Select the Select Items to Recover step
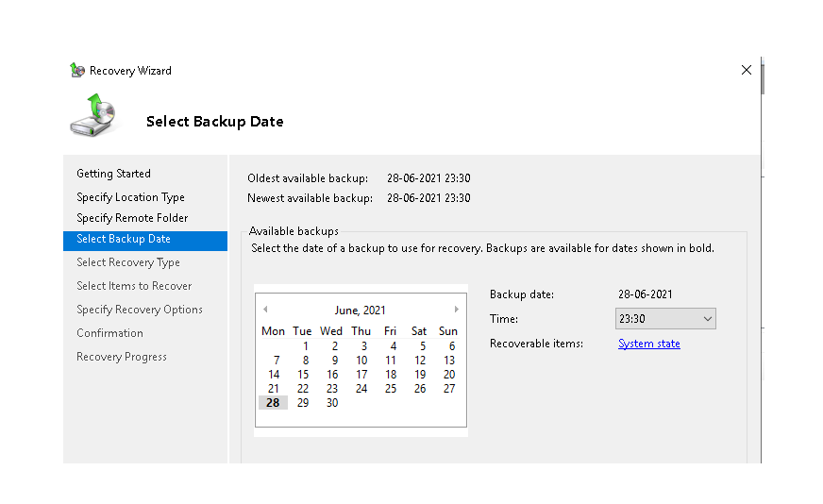 pos(134,286)
